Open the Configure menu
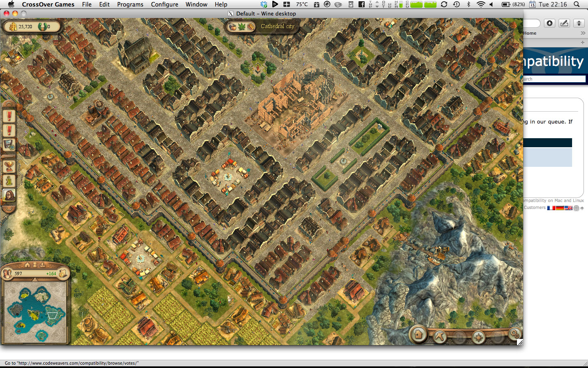The height and width of the screenshot is (368, 588). (165, 4)
